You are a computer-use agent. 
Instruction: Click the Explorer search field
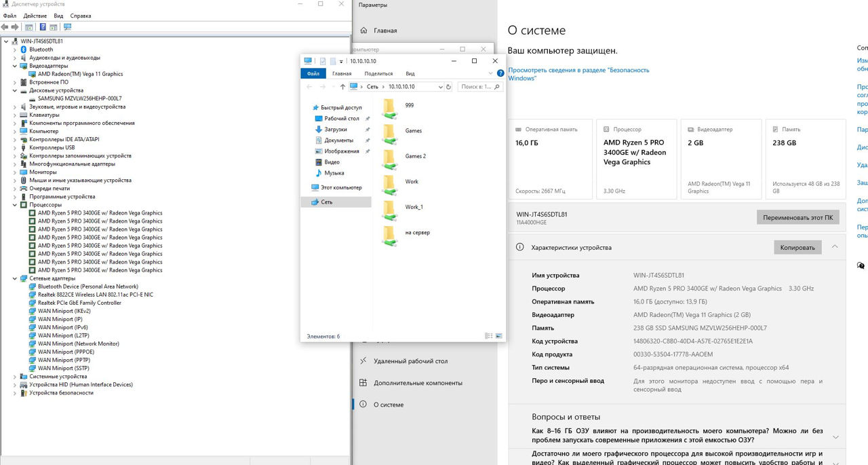[x=480, y=87]
